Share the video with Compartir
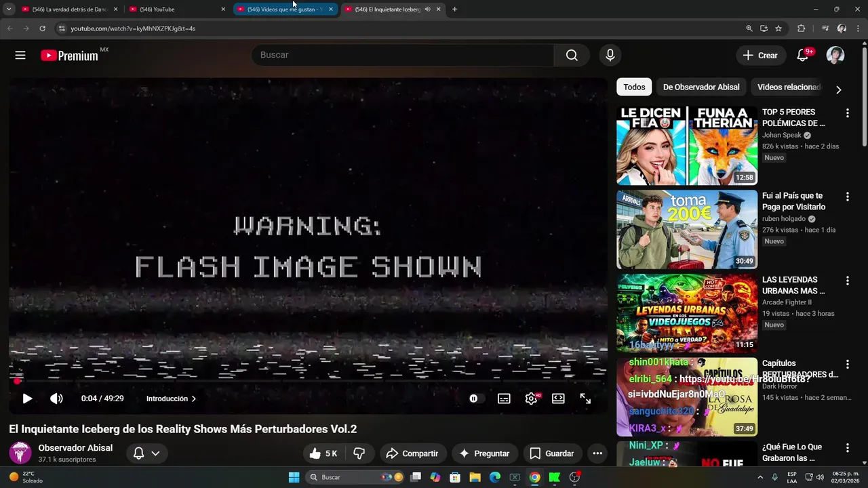Viewport: 868px width, 488px height. [x=412, y=453]
